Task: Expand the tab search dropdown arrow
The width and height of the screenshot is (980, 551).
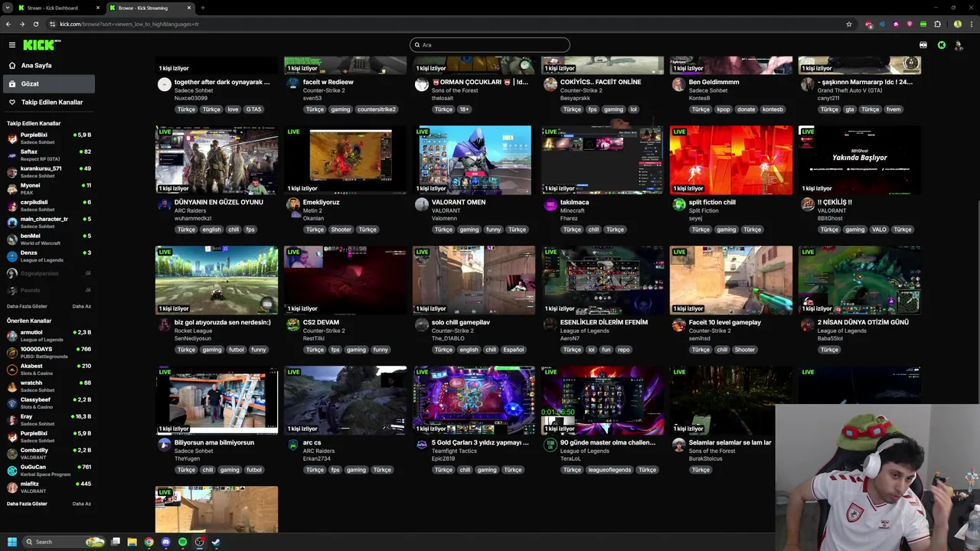Action: (7, 8)
